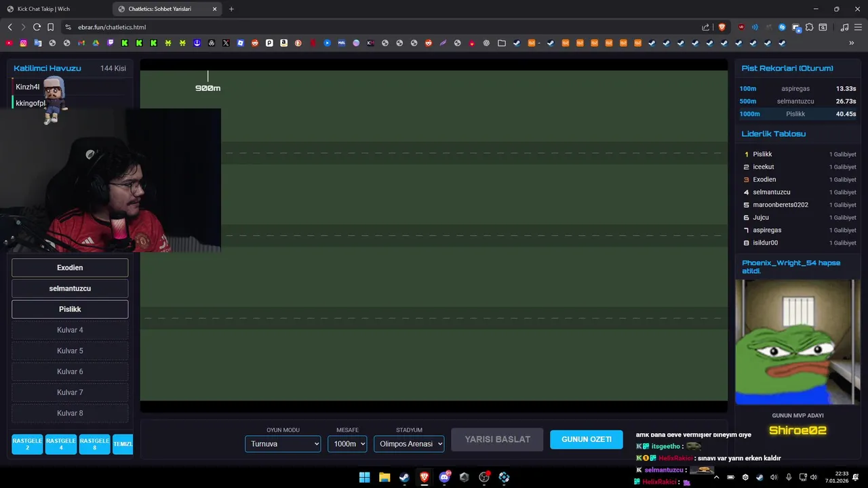
Task: Open a new tab with plus button
Action: [231, 9]
